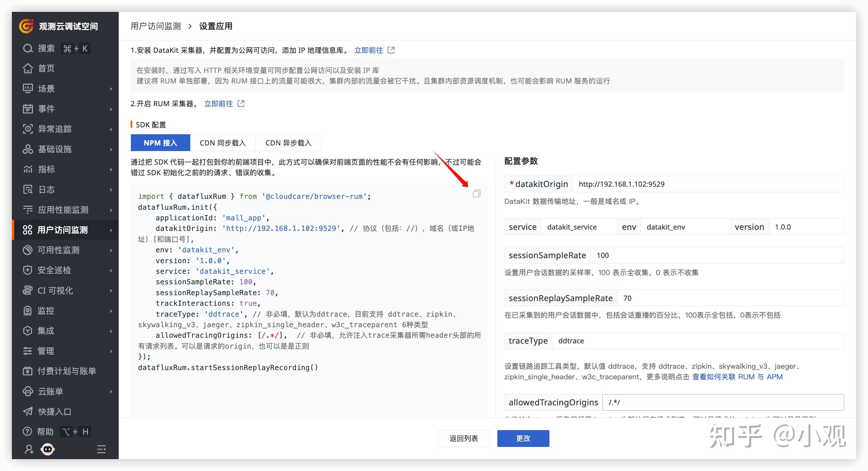Click the 更改 confirm button
Image resolution: width=868 pixels, height=471 pixels.
[x=523, y=438]
